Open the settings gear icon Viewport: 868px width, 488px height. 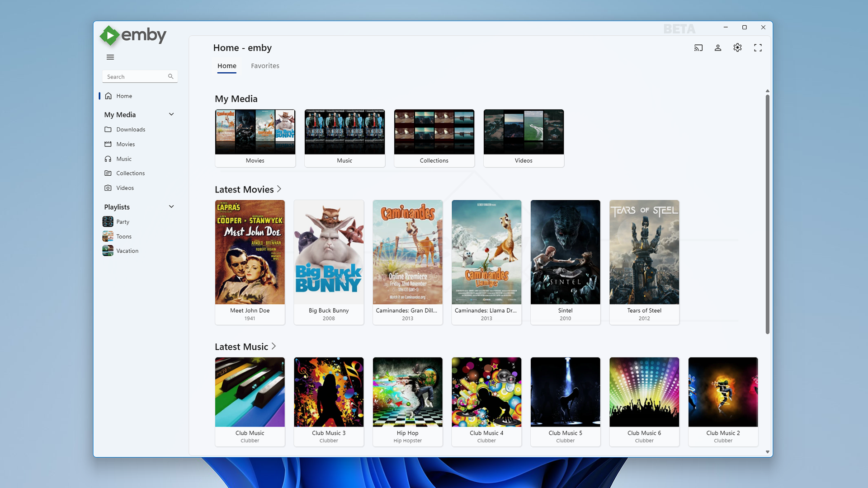point(738,47)
